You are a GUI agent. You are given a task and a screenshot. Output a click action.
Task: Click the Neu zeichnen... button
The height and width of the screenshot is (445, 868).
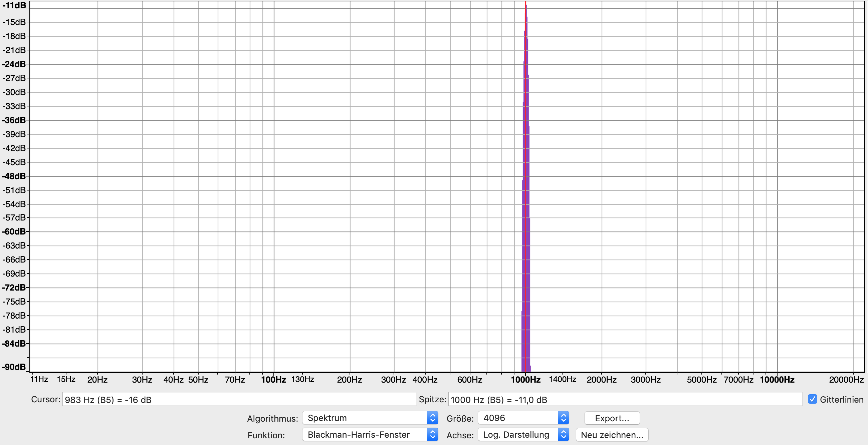pos(612,435)
